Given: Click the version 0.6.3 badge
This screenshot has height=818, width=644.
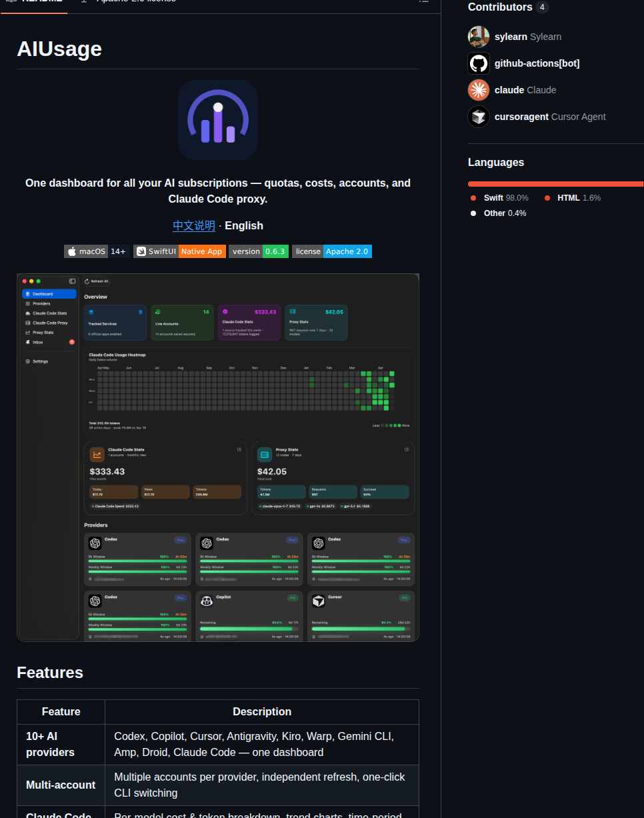Looking at the screenshot, I should tap(259, 251).
